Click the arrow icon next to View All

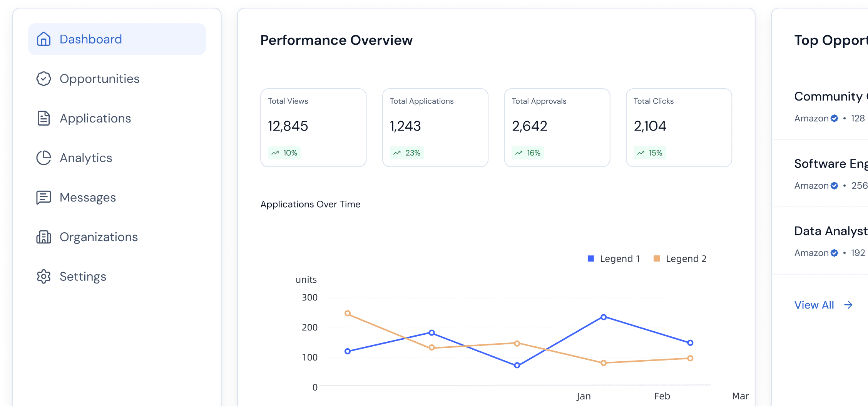[848, 305]
